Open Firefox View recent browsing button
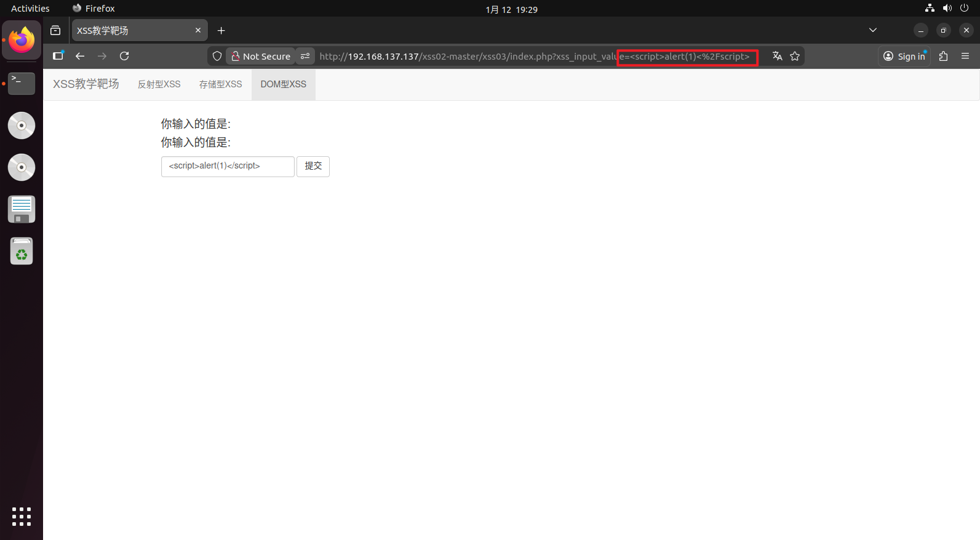 click(x=55, y=30)
